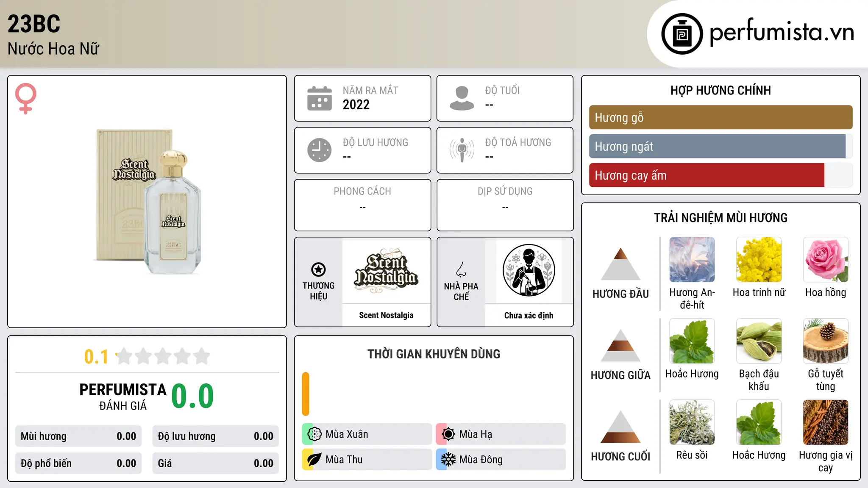This screenshot has height=488, width=868.
Task: Click the Hoắc Hương image in the base-note row
Action: pyautogui.click(x=759, y=422)
